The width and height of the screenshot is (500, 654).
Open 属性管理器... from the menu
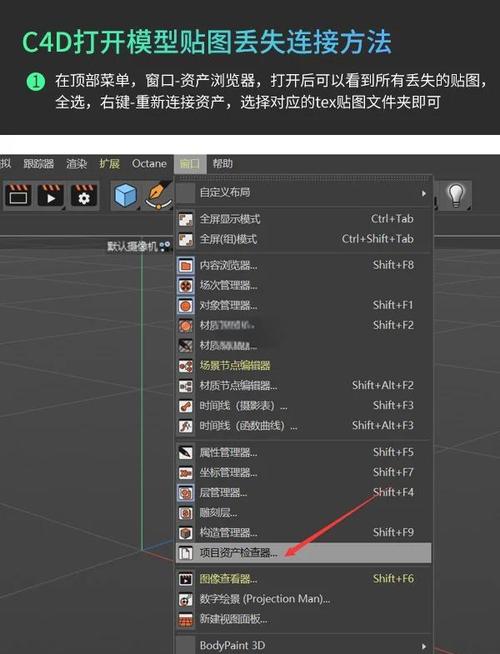pyautogui.click(x=303, y=453)
